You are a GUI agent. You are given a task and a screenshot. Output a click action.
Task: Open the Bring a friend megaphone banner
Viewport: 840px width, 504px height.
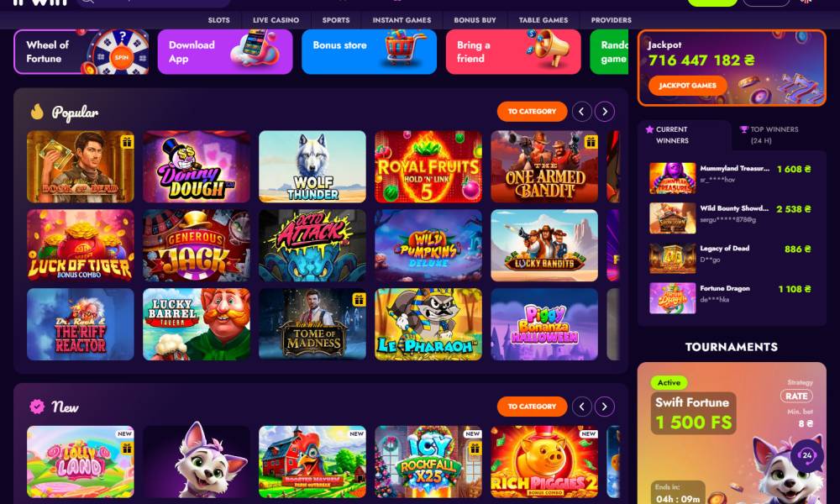513,52
